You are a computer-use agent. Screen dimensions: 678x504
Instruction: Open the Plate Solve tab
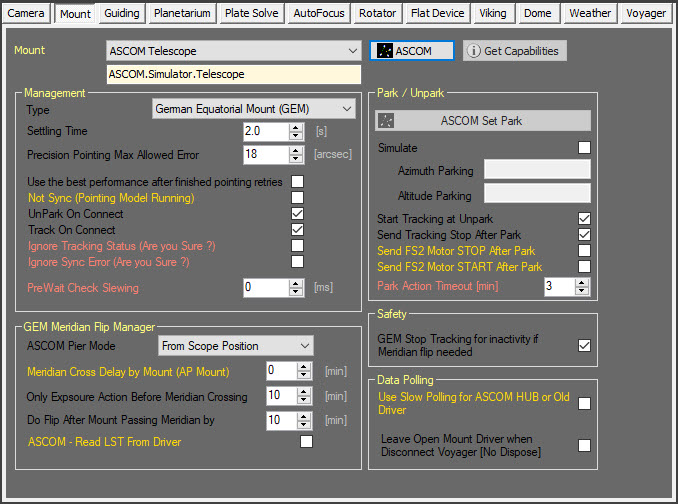click(x=252, y=13)
